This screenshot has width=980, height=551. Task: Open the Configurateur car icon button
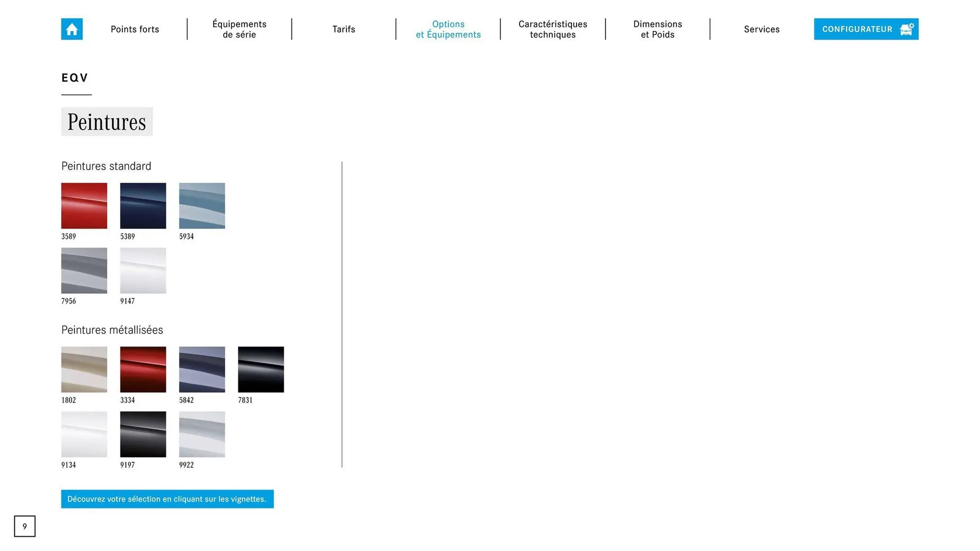tap(906, 29)
